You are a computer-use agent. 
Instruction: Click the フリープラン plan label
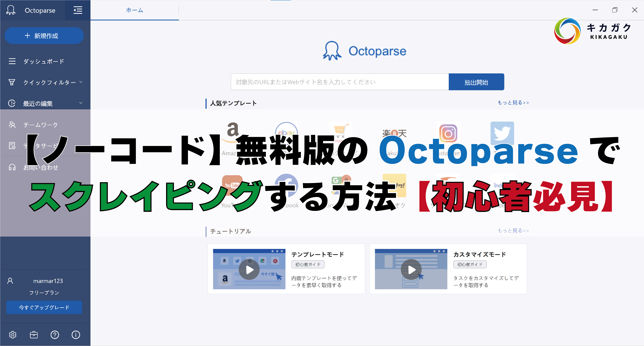44,293
